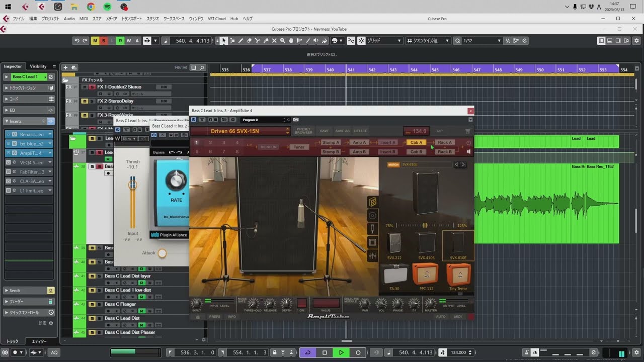Open the quantize value 1/32 dropdown

coord(482,41)
